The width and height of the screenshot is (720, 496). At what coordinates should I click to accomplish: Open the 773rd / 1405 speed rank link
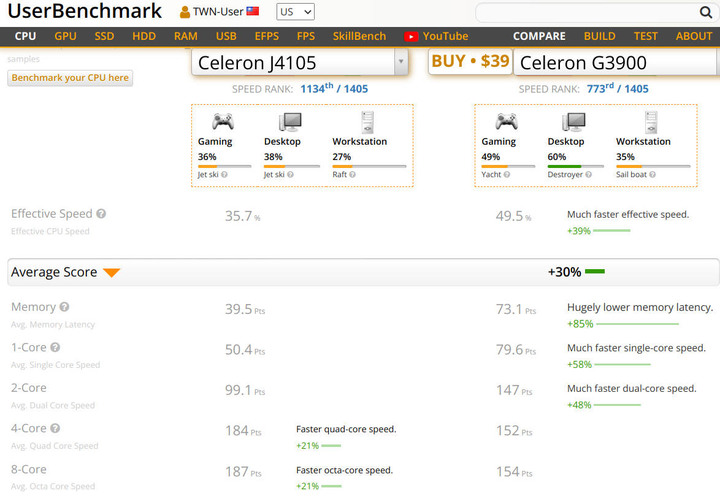pos(617,88)
